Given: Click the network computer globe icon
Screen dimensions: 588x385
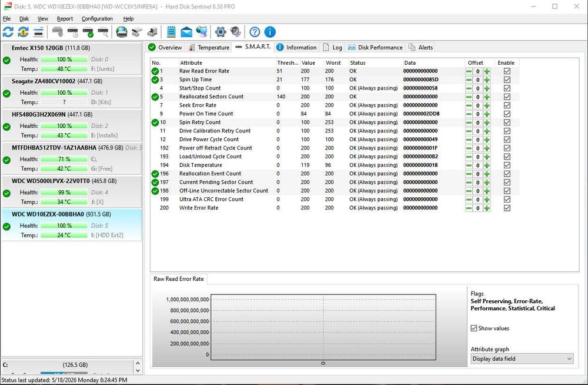Looking at the screenshot, I should pyautogui.click(x=202, y=32).
